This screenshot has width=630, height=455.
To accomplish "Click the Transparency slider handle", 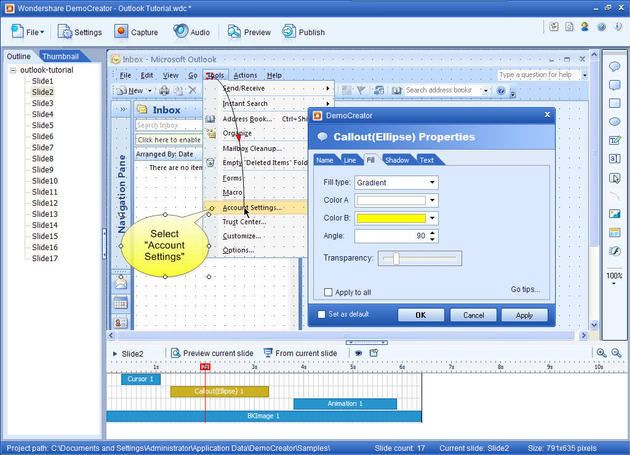I will coord(396,258).
